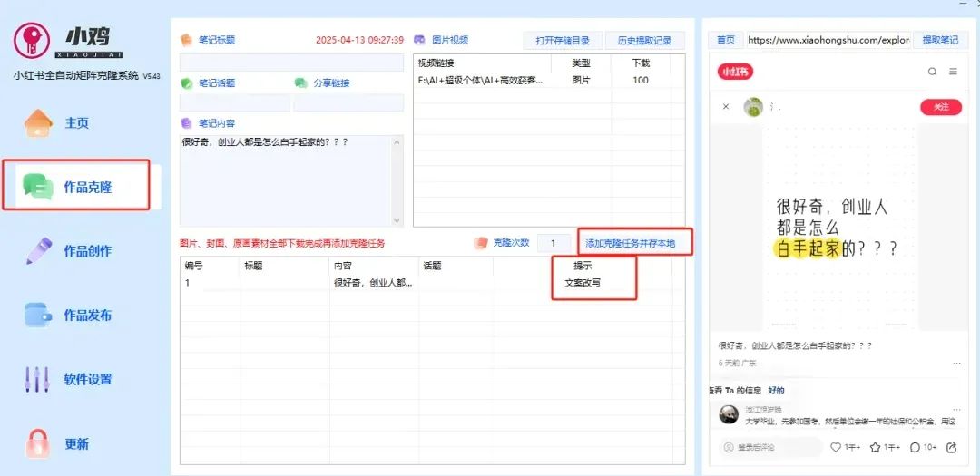Select task row number 1
The image size is (980, 476).
(433, 282)
